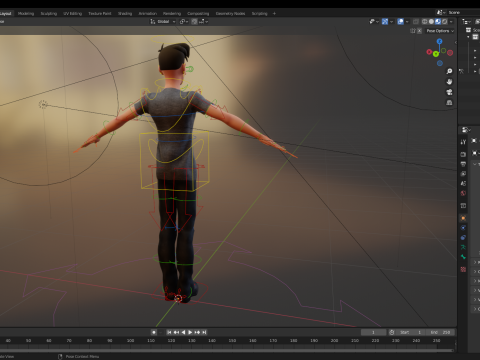Open object selectability and visibility dropdown

pos(374,22)
